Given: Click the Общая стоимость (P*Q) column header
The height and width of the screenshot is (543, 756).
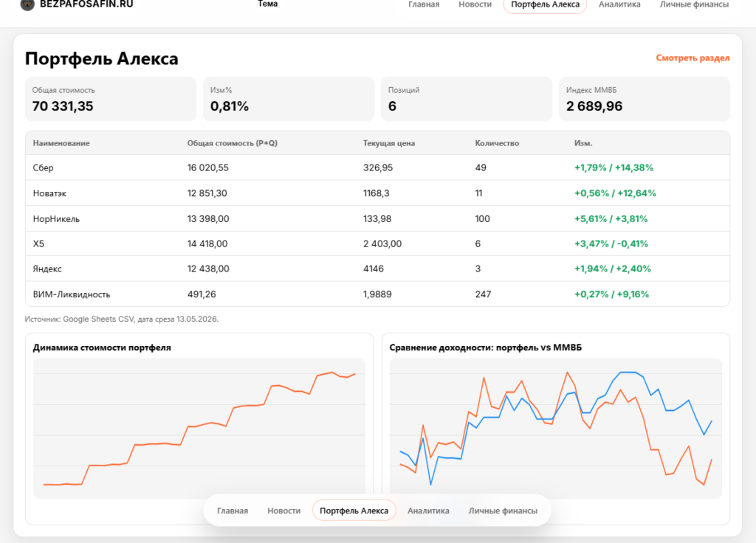Looking at the screenshot, I should 233,143.
